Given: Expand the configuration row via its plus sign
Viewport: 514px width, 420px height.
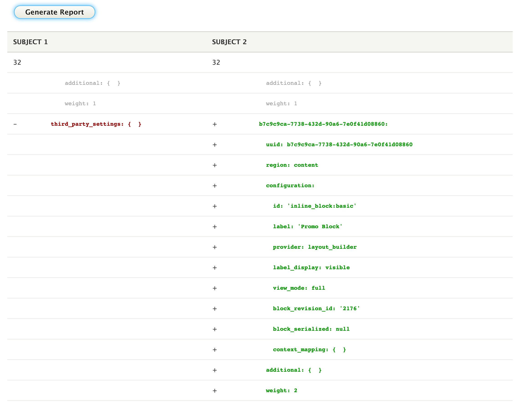Looking at the screenshot, I should pos(215,185).
